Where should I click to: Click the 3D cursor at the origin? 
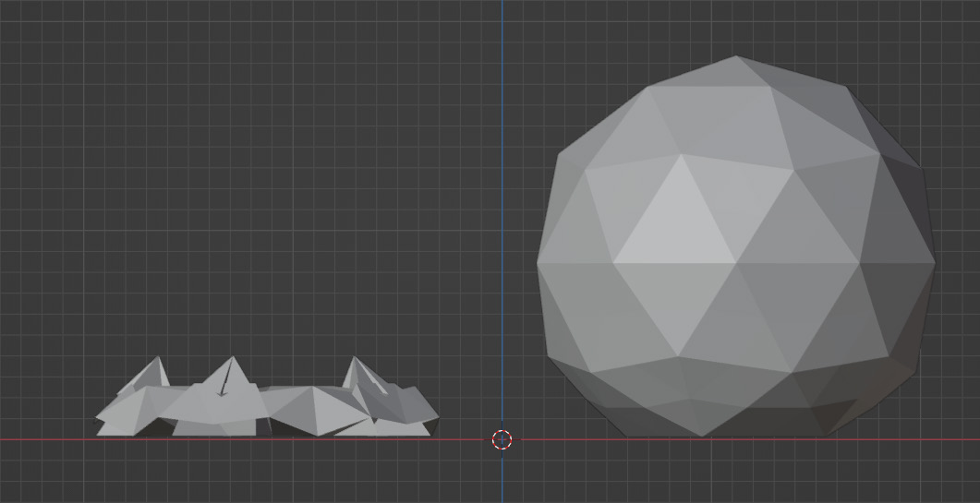click(502, 440)
